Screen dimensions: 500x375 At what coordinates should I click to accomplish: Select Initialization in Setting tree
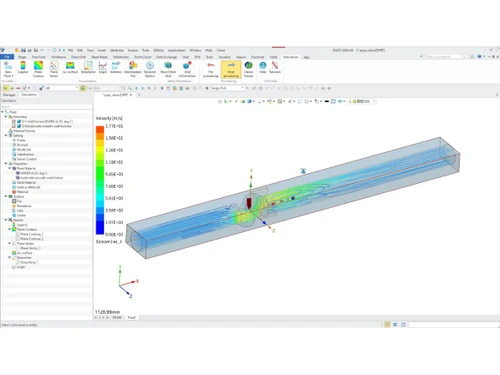(25, 154)
